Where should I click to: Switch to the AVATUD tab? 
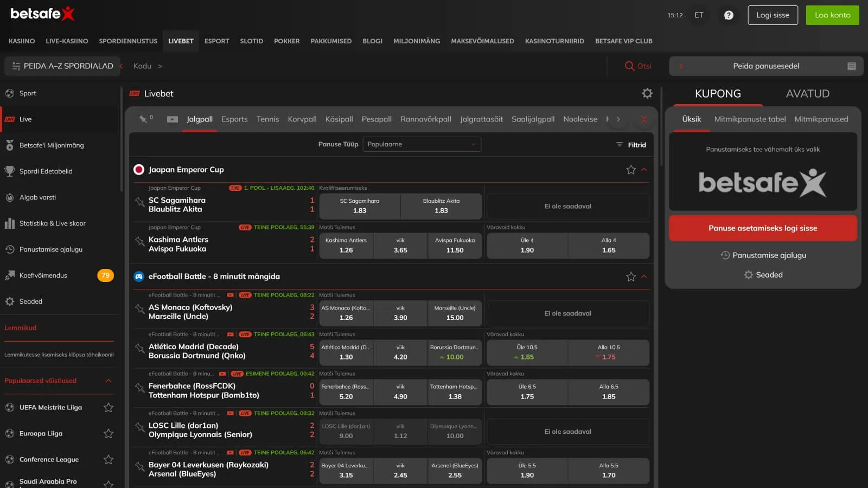(x=807, y=93)
